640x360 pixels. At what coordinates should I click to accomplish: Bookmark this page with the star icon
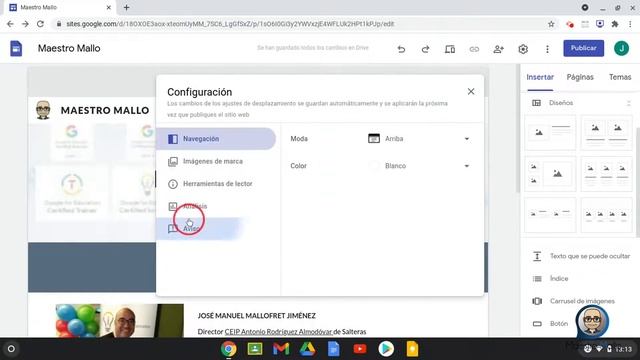coord(551,24)
